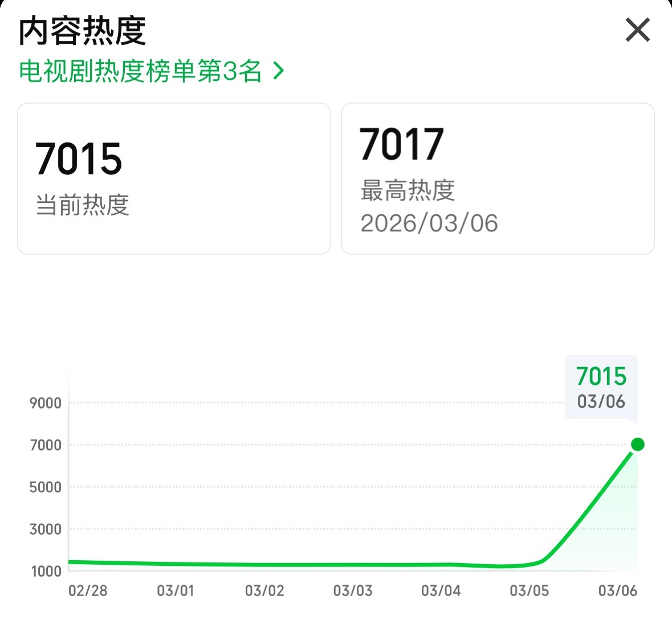Viewport: 672px width, 628px height.
Task: Click the 当前热度 label
Action: point(82,205)
